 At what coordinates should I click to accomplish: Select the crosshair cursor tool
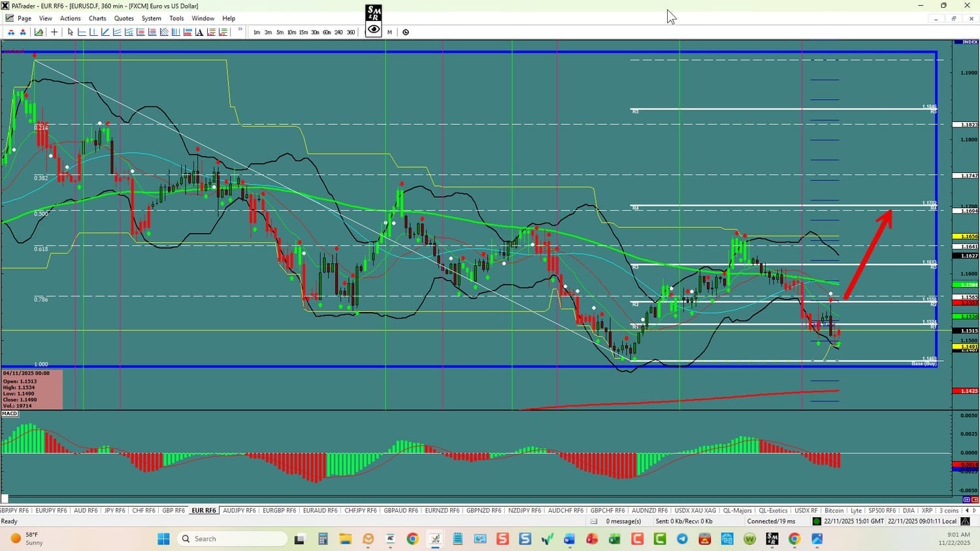(54, 32)
